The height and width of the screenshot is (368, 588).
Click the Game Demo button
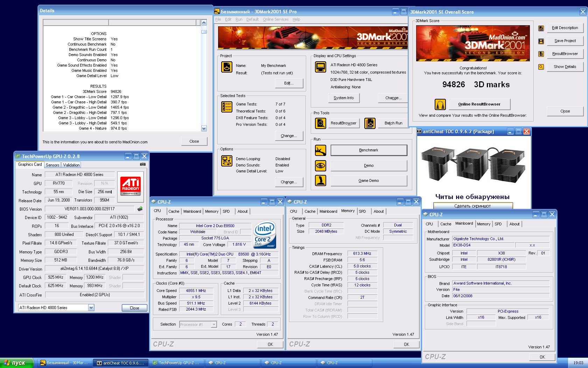click(369, 181)
